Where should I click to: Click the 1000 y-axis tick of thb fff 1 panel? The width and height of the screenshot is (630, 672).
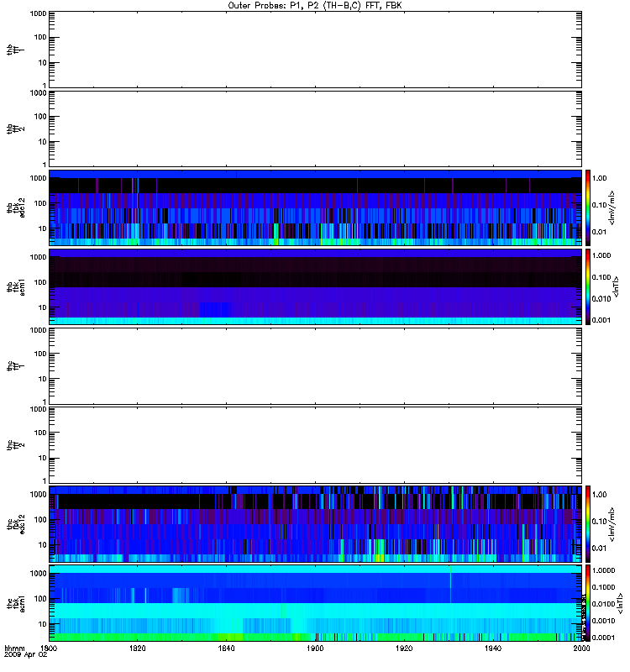pos(38,13)
